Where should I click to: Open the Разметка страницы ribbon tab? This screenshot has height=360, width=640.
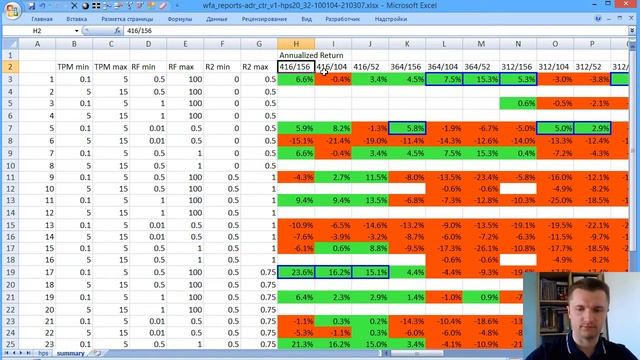click(x=127, y=19)
